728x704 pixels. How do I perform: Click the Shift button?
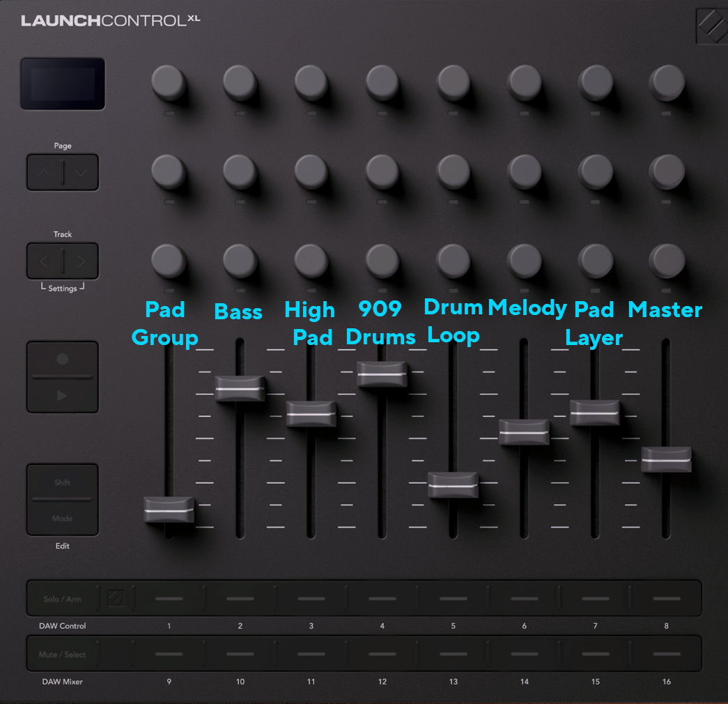pyautogui.click(x=62, y=482)
